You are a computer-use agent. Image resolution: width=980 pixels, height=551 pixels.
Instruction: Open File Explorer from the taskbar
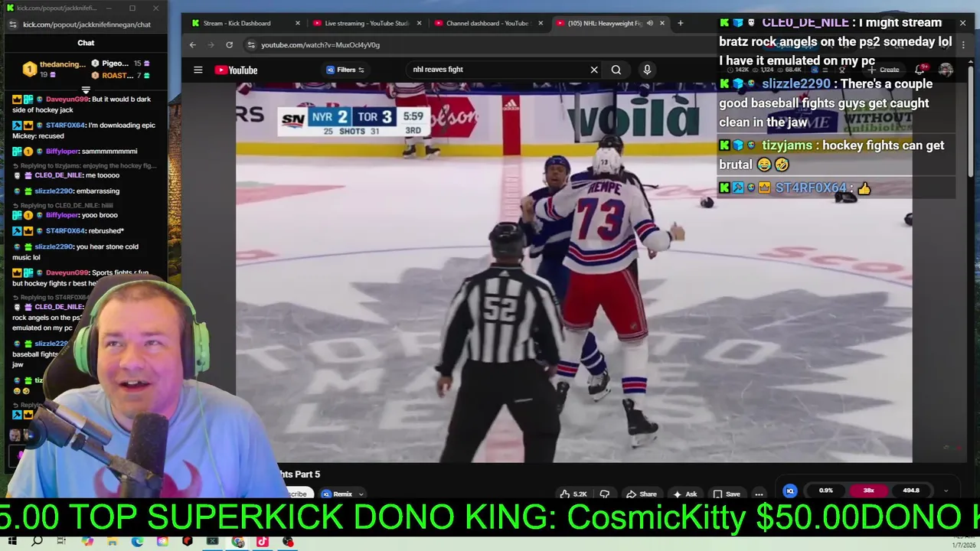(x=113, y=542)
